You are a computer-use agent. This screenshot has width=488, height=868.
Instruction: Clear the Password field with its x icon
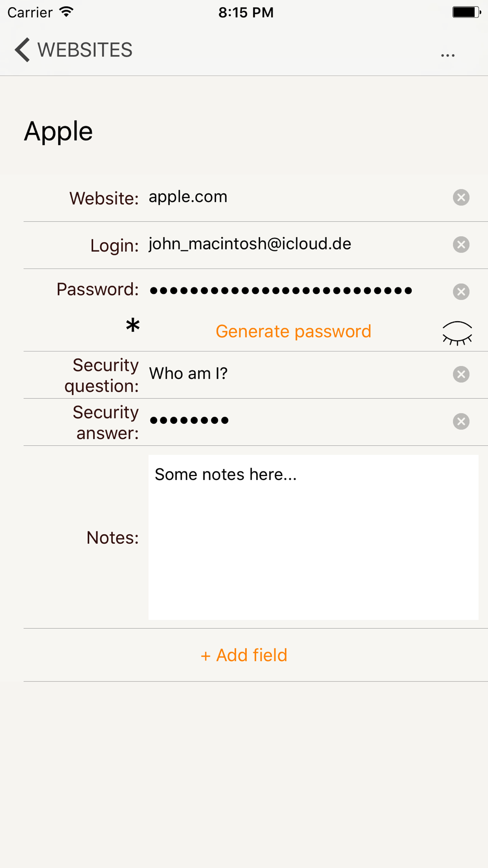coord(461,291)
